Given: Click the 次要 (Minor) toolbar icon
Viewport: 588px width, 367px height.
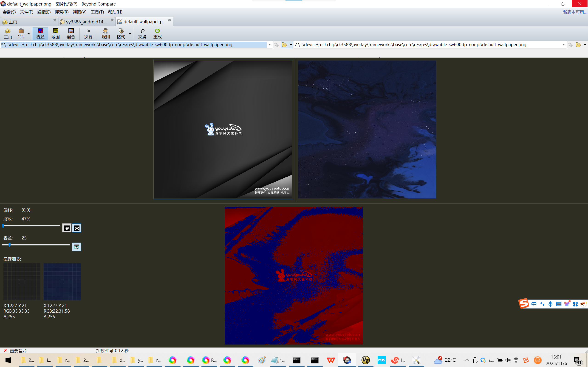Looking at the screenshot, I should [x=88, y=33].
